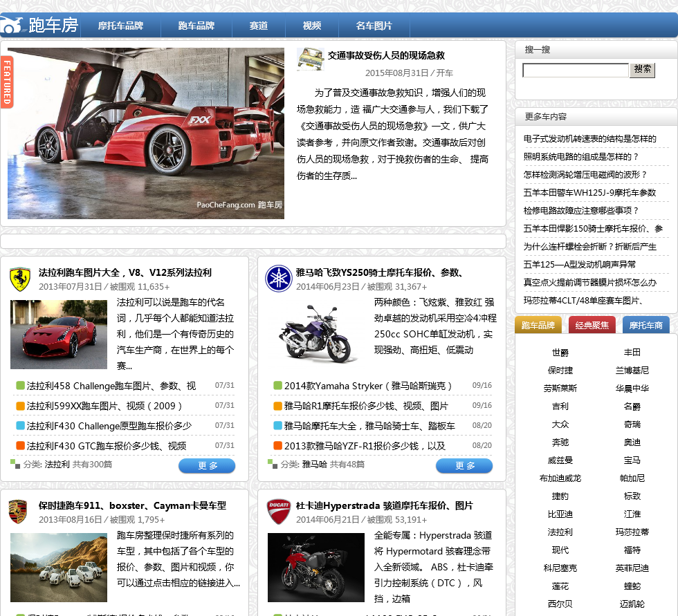The image size is (678, 616).
Task: Switch to the 摩托车商 tab
Action: [645, 325]
